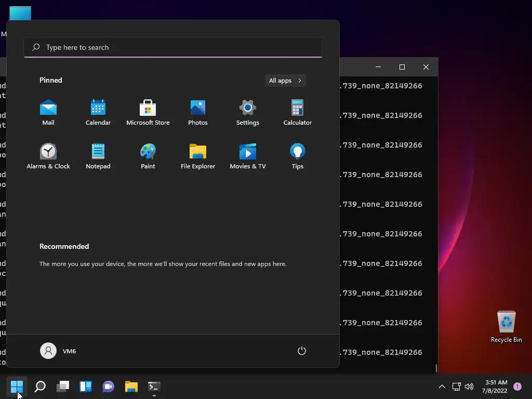
Task: Open the Mail app
Action: pos(48,113)
